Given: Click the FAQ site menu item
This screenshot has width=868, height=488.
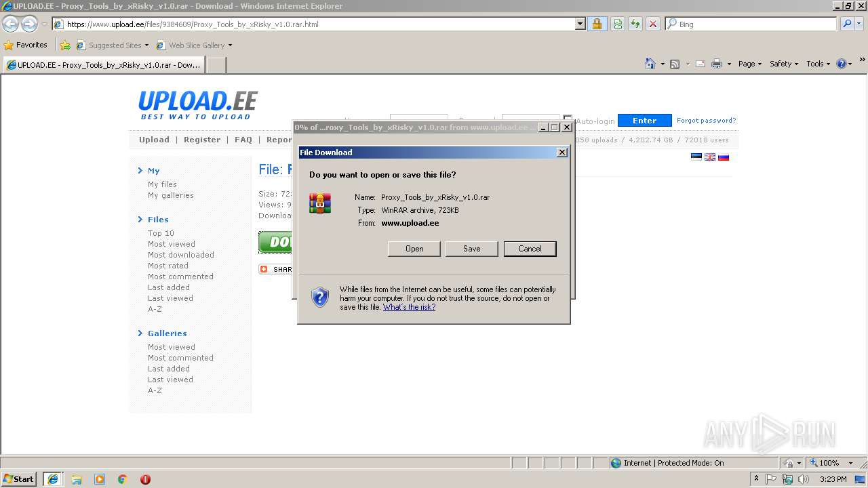Looking at the screenshot, I should tap(243, 140).
